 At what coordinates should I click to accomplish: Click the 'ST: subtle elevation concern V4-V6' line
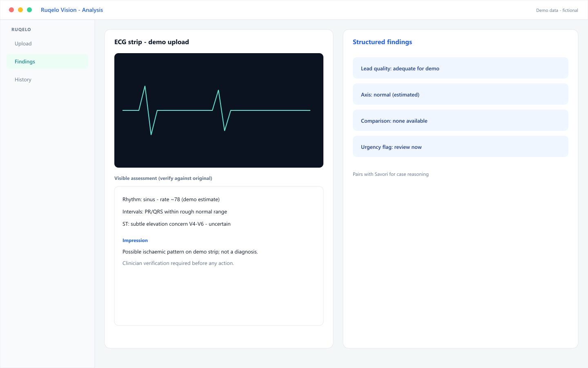click(x=176, y=224)
